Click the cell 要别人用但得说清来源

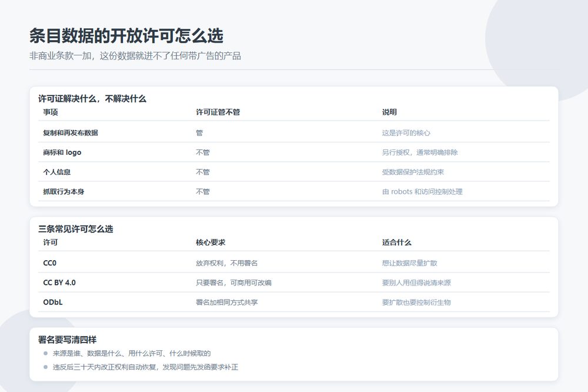416,283
